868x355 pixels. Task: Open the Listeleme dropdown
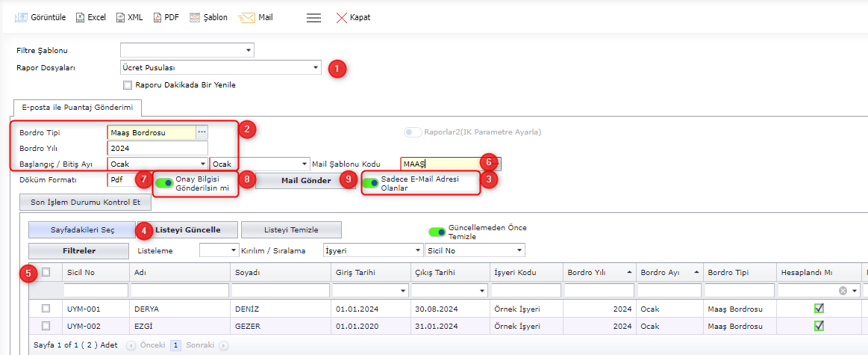point(233,250)
